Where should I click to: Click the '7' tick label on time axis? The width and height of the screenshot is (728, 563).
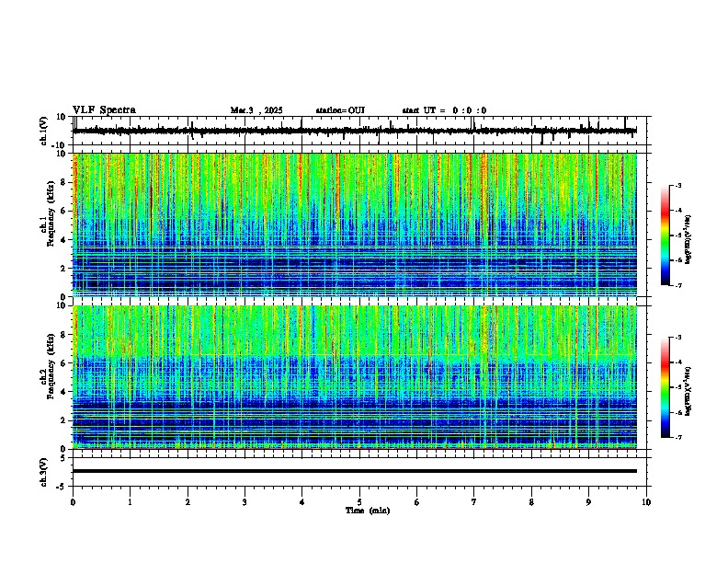(x=474, y=502)
